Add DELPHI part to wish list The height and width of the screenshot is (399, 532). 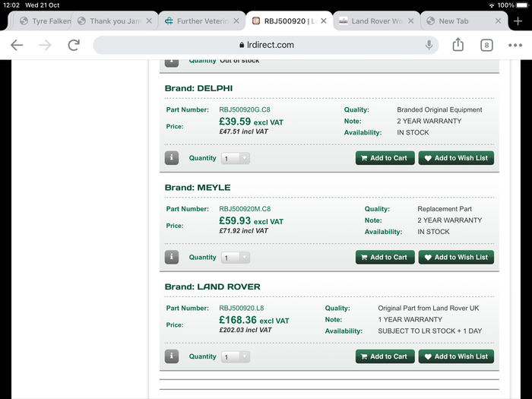tap(456, 158)
